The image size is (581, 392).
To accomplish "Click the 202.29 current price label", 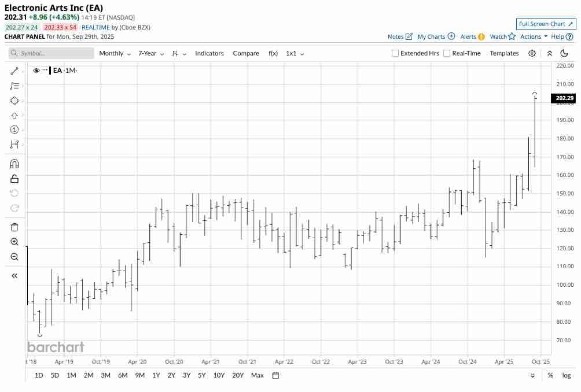I will pyautogui.click(x=563, y=98).
